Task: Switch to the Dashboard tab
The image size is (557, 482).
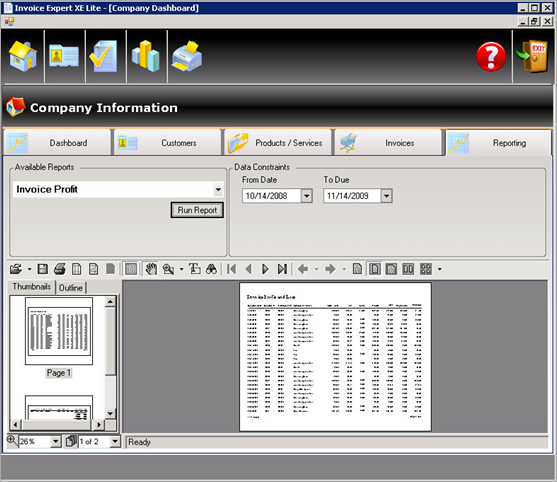Action: click(58, 142)
